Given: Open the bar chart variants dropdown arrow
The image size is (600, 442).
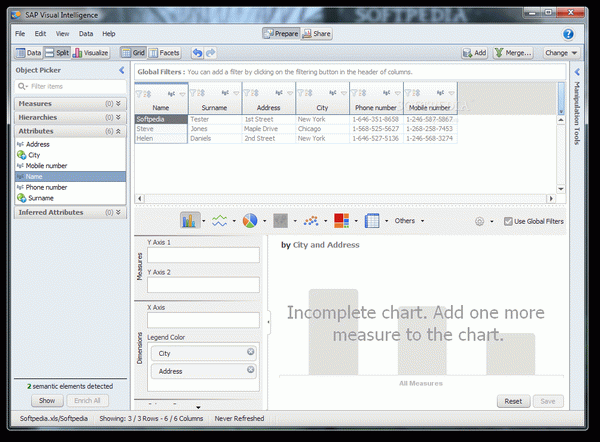Looking at the screenshot, I should tap(204, 221).
